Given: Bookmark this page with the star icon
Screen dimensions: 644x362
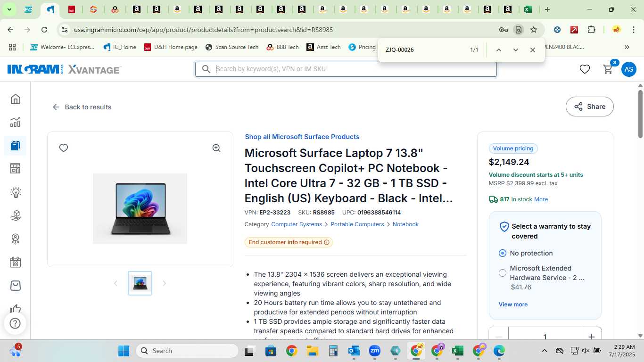Looking at the screenshot, I should click(x=534, y=30).
